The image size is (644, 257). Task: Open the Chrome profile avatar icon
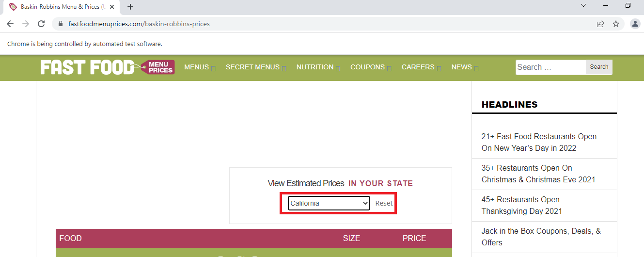(635, 24)
